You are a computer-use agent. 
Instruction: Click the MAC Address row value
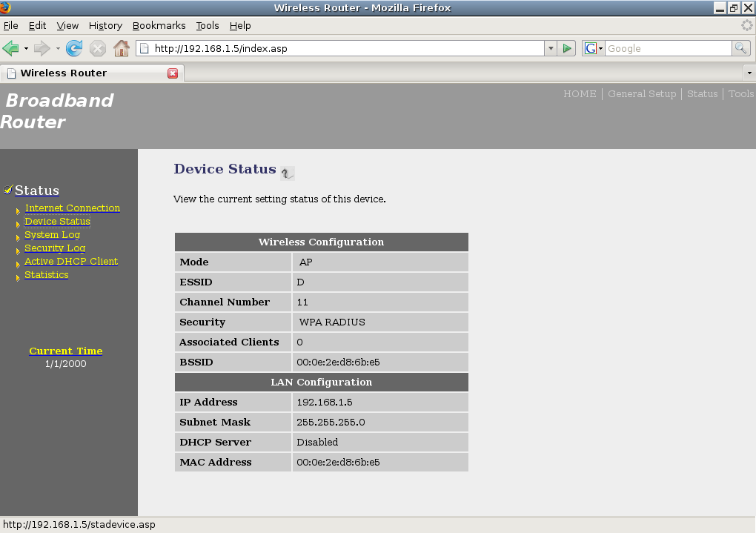[x=338, y=462]
